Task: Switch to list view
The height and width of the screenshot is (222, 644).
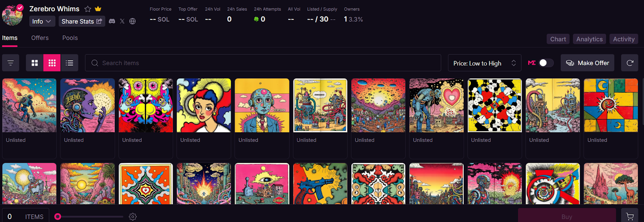Action: pyautogui.click(x=69, y=63)
